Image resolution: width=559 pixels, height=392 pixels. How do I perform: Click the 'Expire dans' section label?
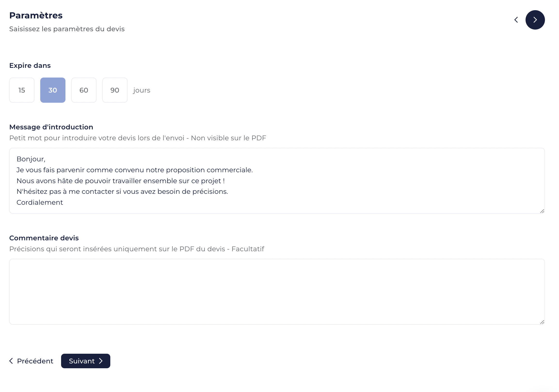click(30, 65)
